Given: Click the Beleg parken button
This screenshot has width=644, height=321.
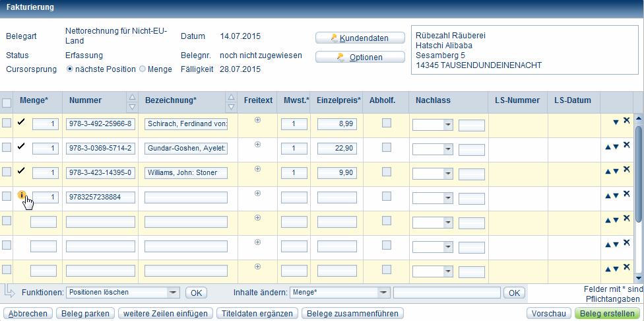Looking at the screenshot, I should tap(84, 313).
